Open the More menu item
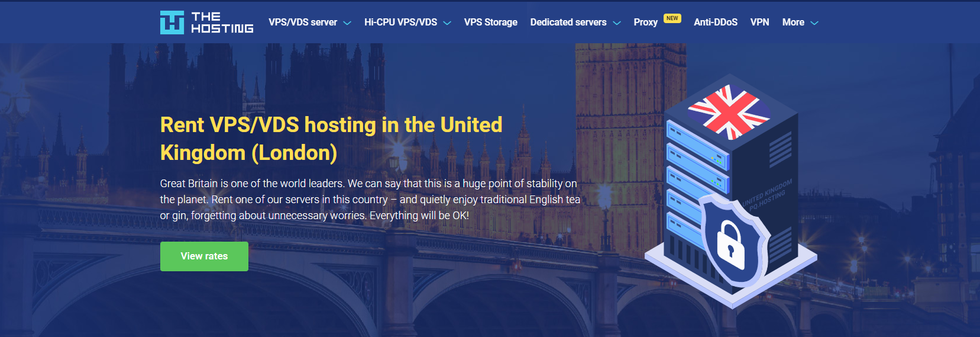 793,23
